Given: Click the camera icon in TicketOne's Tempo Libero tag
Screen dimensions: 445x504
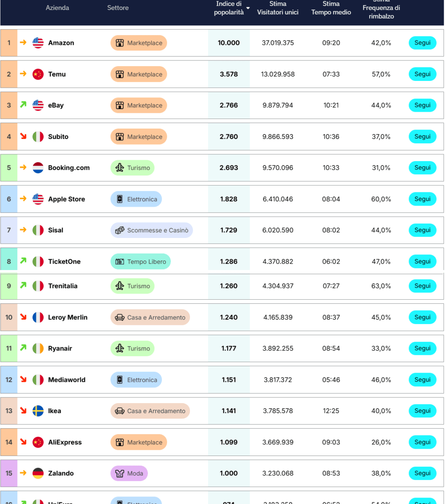Looking at the screenshot, I should pyautogui.click(x=119, y=262).
